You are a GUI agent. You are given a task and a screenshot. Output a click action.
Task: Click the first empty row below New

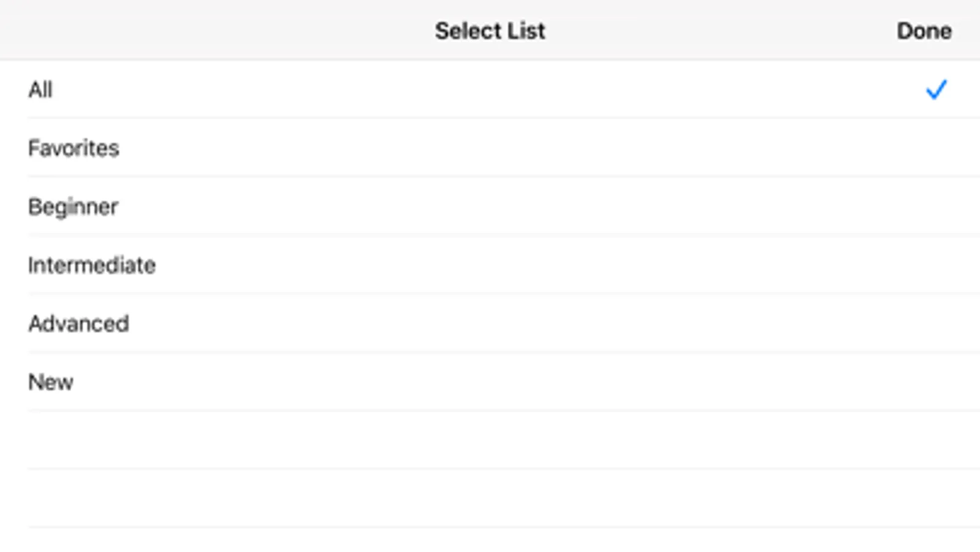pos(490,440)
